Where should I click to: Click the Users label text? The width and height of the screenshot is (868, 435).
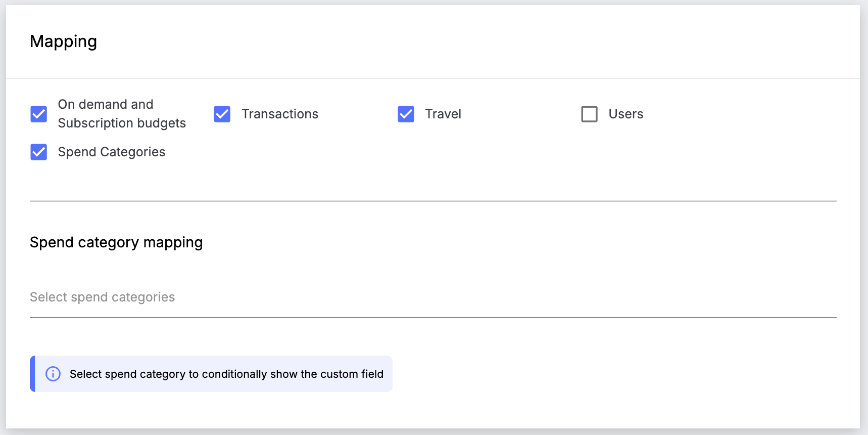[625, 114]
